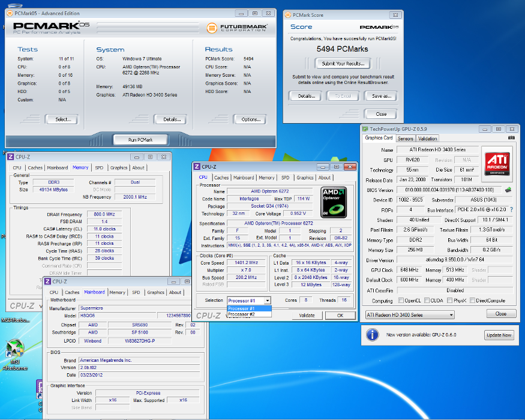
Task: Click the Select... button under Tests
Action: pyautogui.click(x=62, y=119)
